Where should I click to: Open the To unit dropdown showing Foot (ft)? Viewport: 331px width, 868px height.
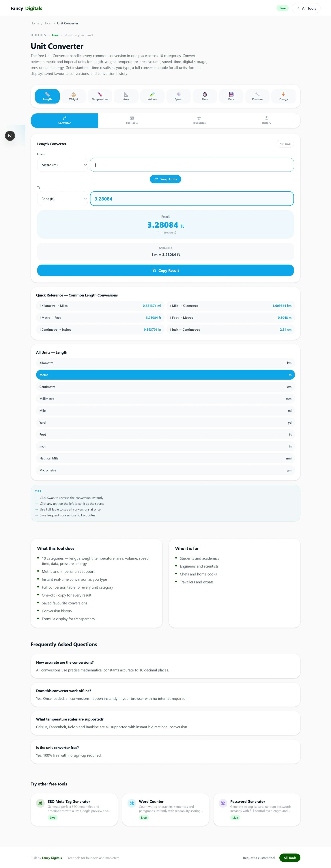coord(62,199)
